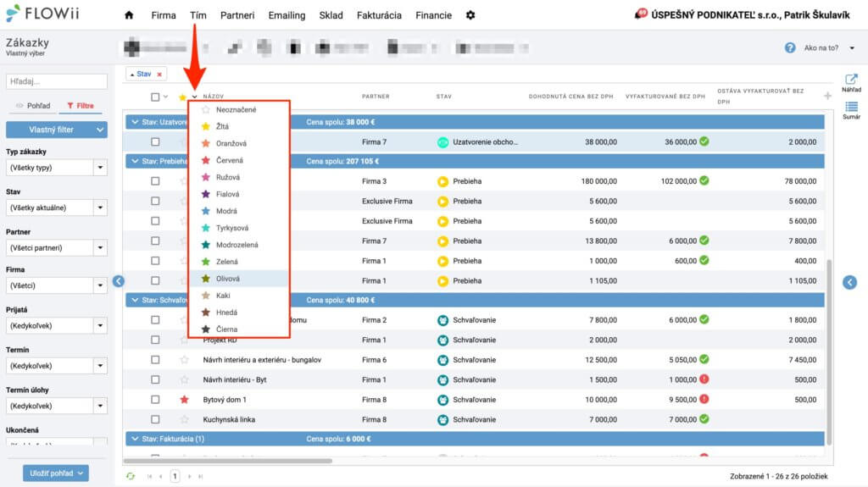Go to the first page arrow

tap(149, 476)
